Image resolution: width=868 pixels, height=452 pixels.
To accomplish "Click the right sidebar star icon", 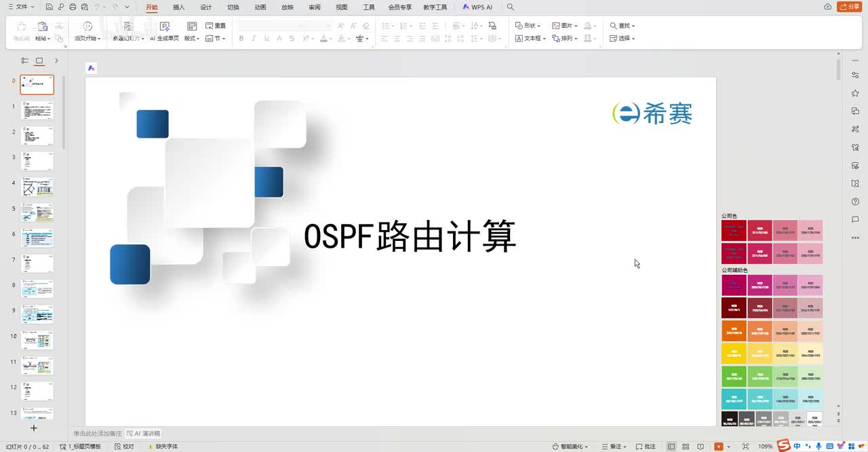I will tap(855, 93).
